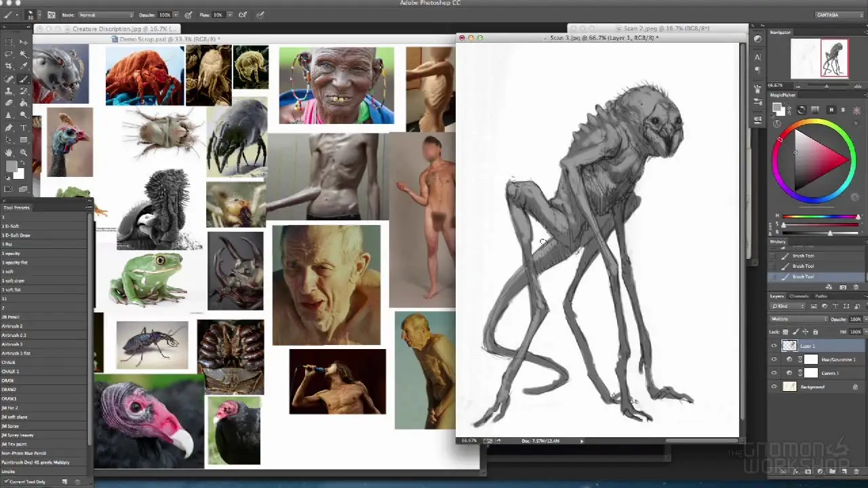Toggle airbrush mode in options bar
This screenshot has height=488, width=868.
(x=242, y=15)
